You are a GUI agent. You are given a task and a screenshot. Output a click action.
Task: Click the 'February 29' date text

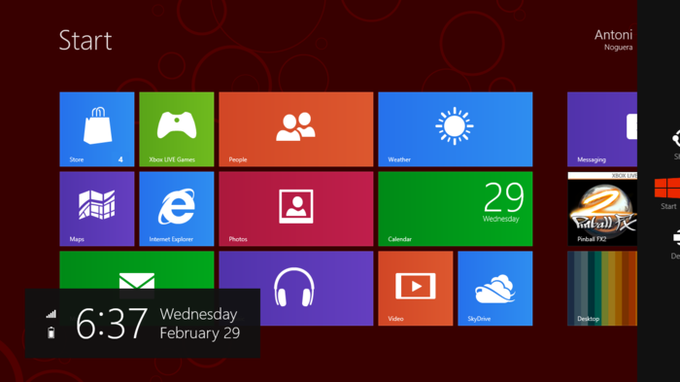point(200,333)
